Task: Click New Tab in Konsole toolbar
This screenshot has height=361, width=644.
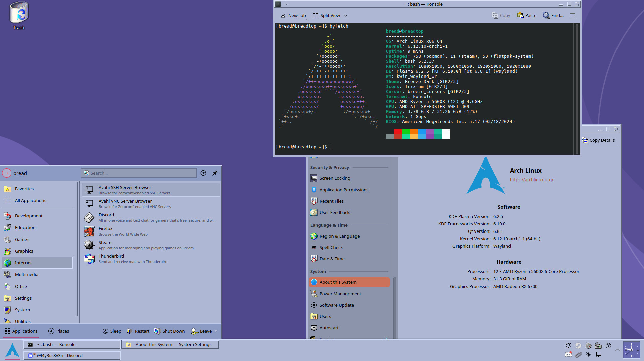Action: tap(293, 15)
